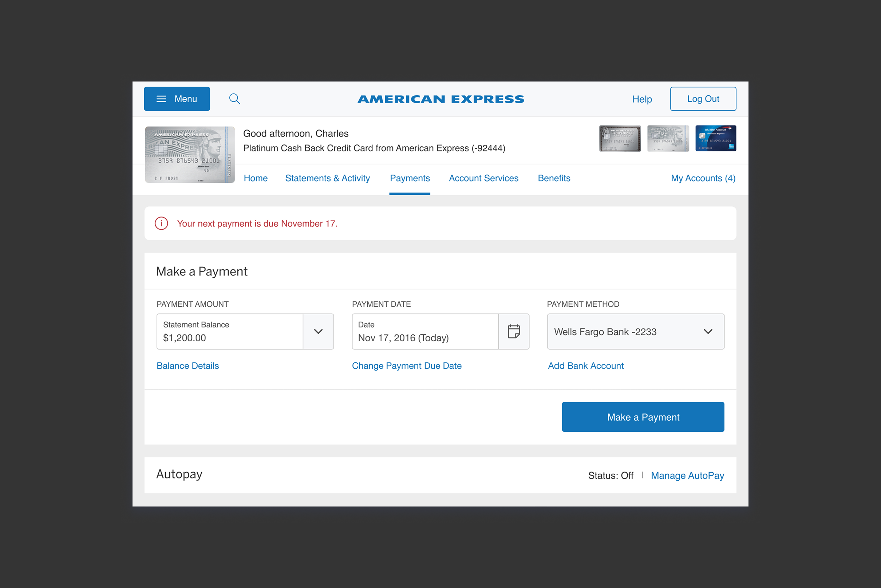The height and width of the screenshot is (588, 881).
Task: Click the search magnifier icon
Action: tap(234, 99)
